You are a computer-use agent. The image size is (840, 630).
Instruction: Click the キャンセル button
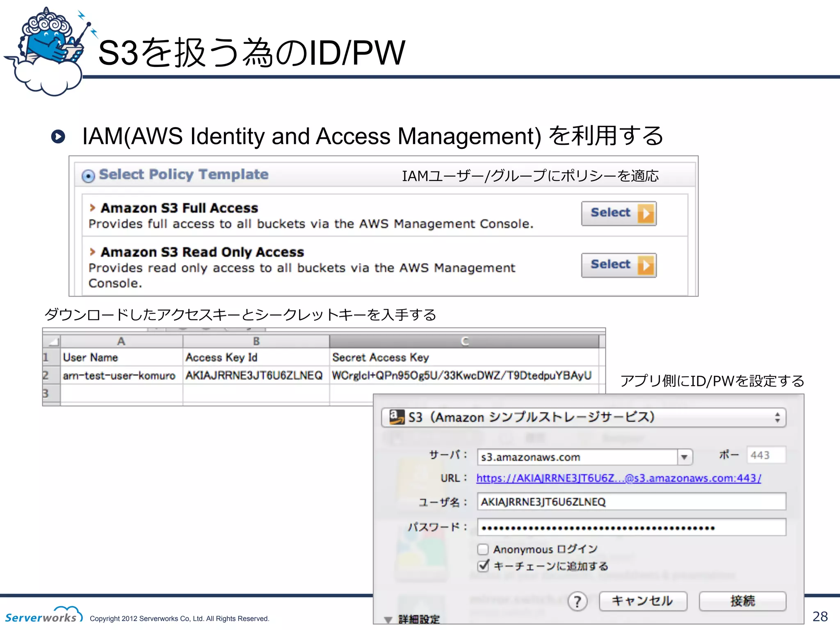click(643, 601)
